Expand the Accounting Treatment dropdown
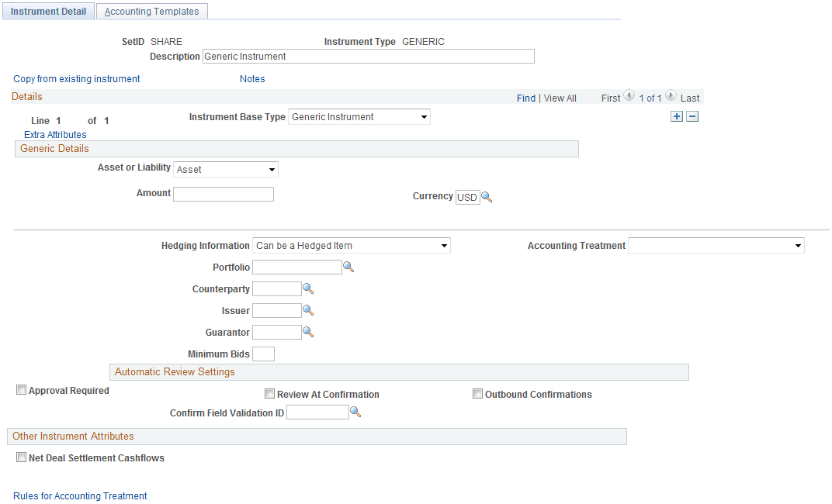Screen dimensions: 832x504 click(x=716, y=245)
